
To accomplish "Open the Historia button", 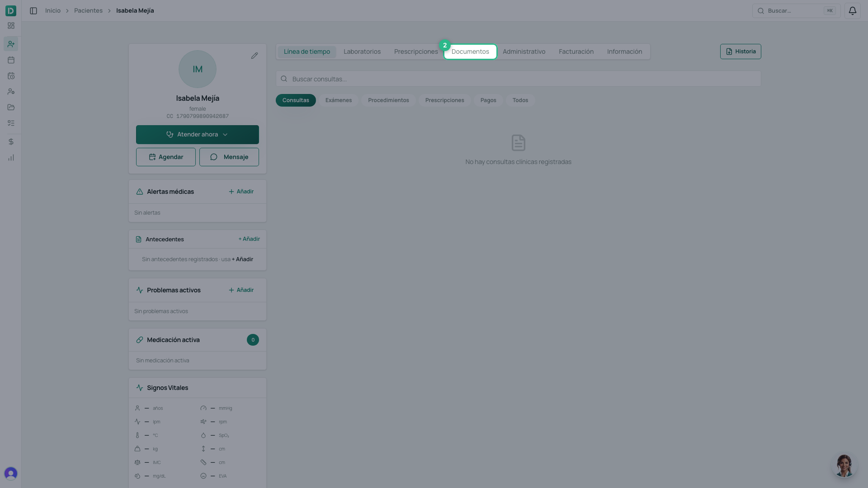I will point(741,52).
